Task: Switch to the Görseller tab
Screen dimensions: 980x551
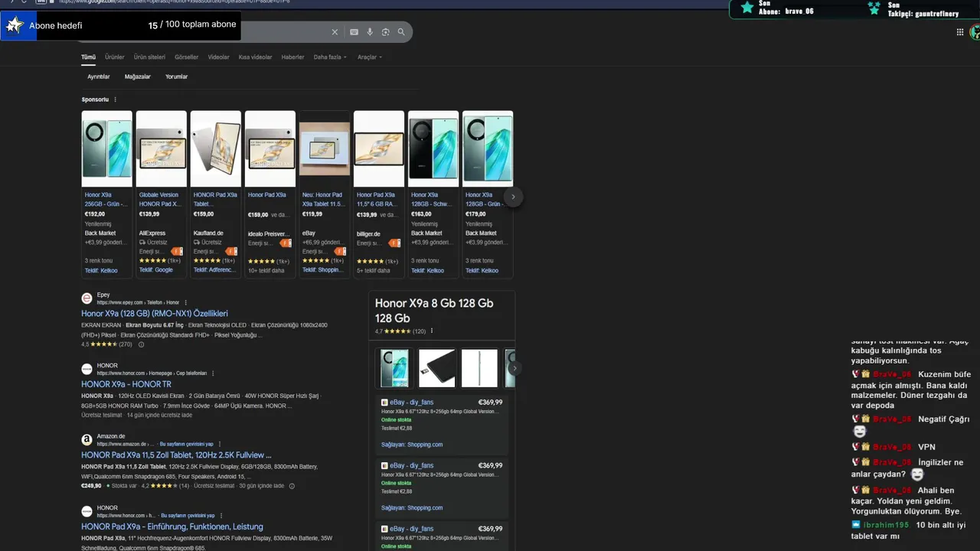Action: pos(187,57)
